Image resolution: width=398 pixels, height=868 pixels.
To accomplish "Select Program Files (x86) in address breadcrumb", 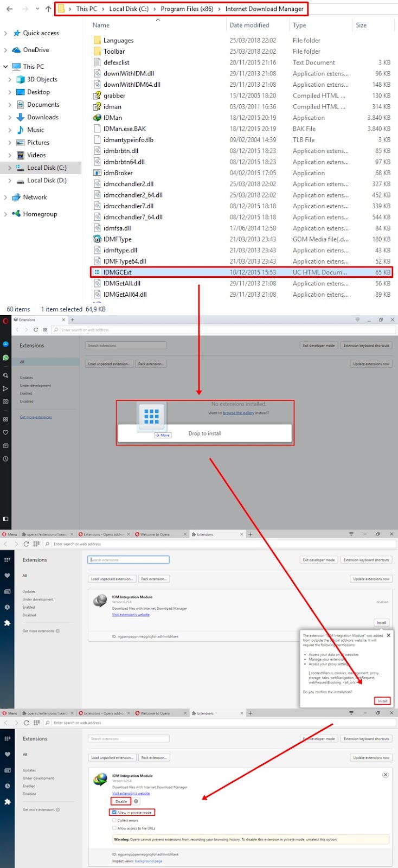I will [187, 9].
